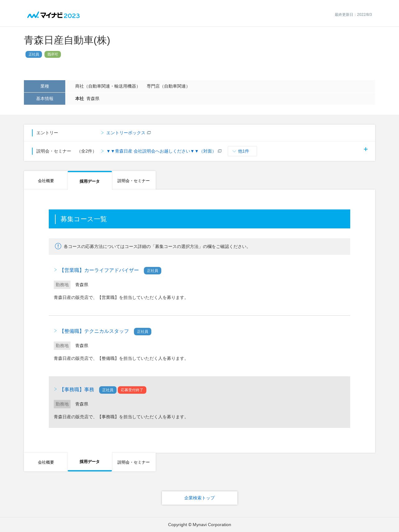Open the 青森日産 会社説明会 seminar link

tap(161, 151)
